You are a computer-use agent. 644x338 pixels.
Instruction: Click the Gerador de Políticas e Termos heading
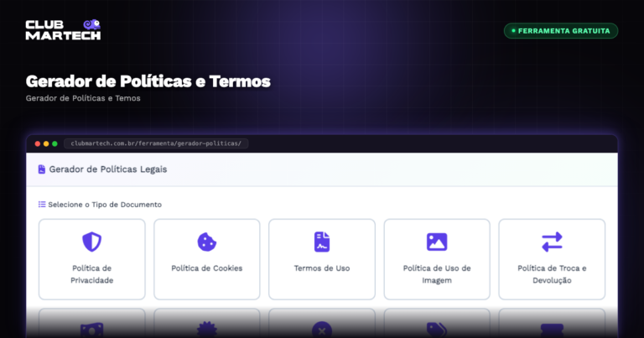point(148,81)
